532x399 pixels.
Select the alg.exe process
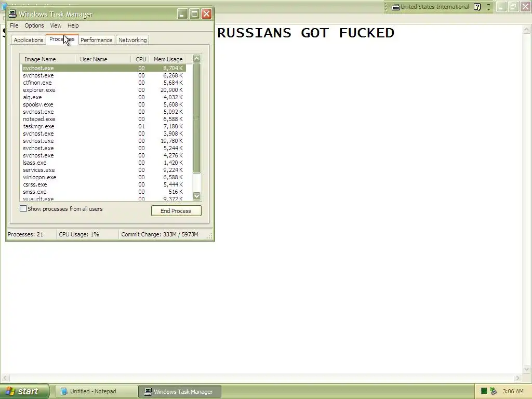[104, 97]
